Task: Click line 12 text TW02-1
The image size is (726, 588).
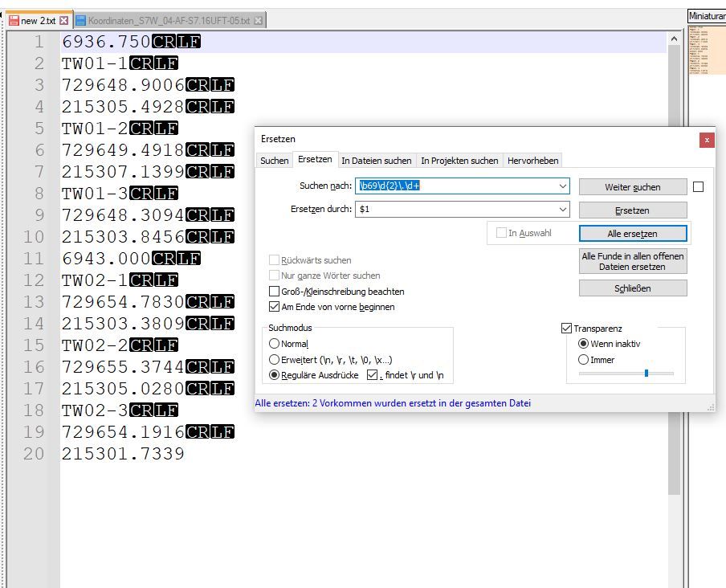Action: coord(95,280)
